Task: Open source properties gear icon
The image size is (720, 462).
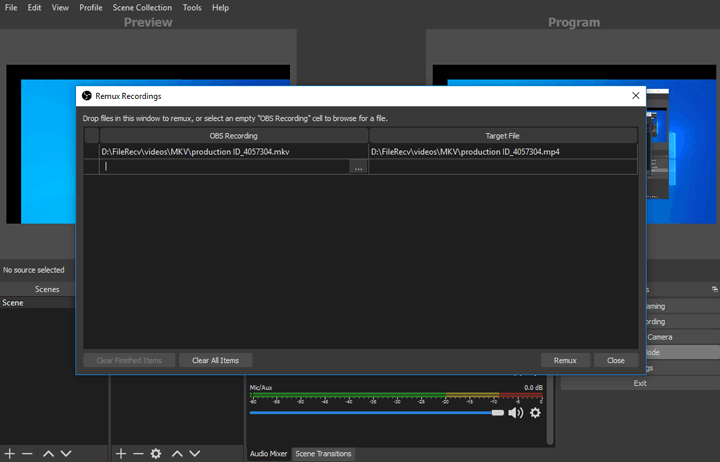Action: coord(156,454)
